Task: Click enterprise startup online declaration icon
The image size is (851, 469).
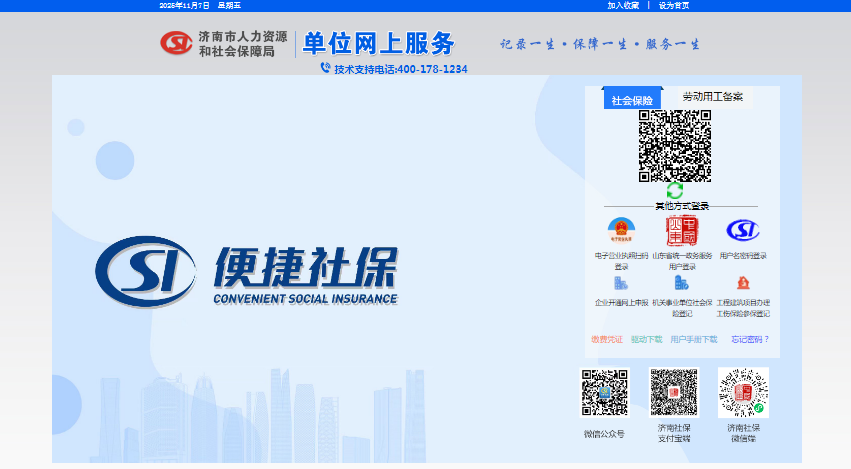Action: tap(621, 283)
